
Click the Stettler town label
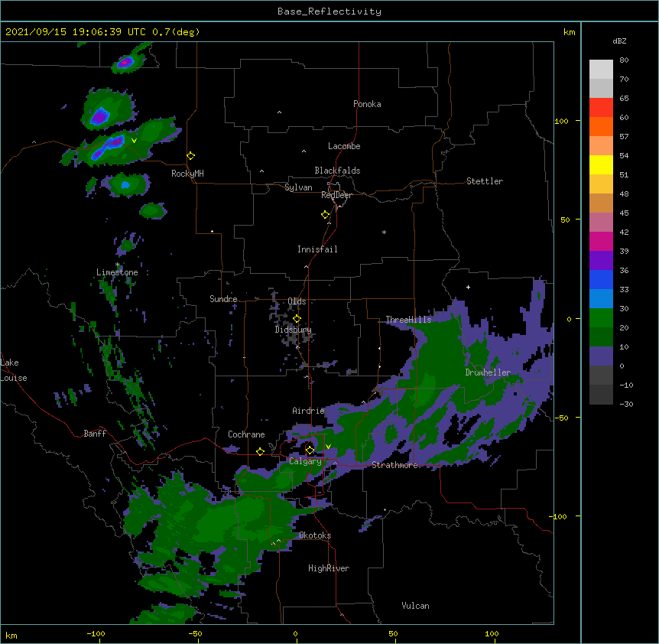click(x=484, y=181)
